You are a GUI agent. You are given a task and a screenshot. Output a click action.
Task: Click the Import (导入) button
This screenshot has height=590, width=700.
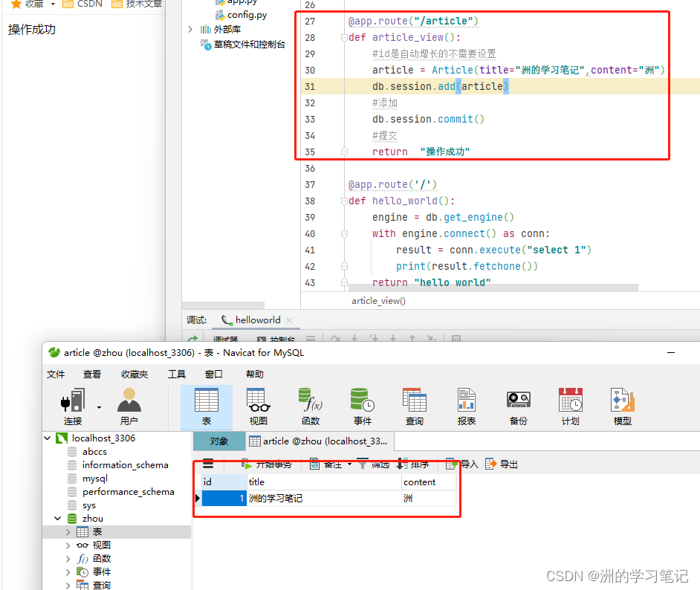tap(462, 464)
